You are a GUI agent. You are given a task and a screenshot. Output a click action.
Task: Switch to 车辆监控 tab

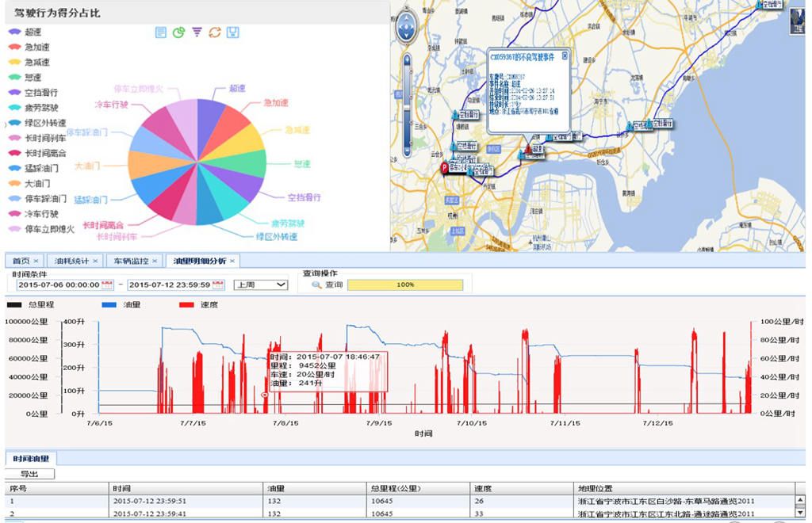pos(131,261)
